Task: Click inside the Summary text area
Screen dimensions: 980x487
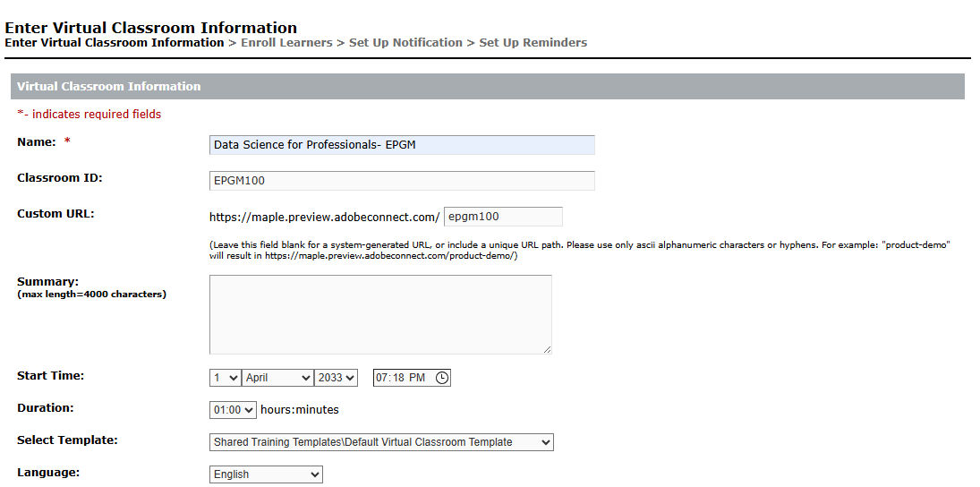Action: [380, 314]
